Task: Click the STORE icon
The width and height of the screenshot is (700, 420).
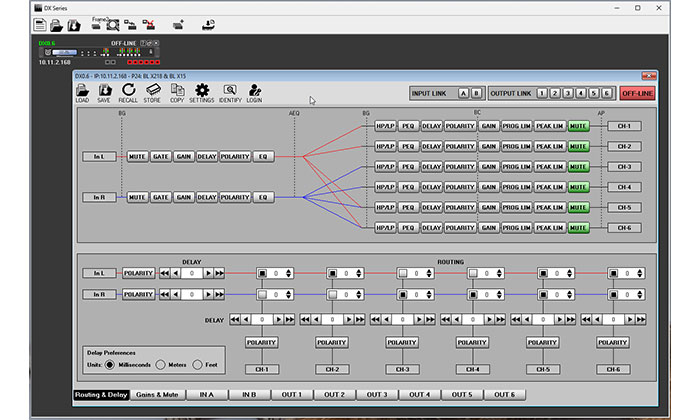Action: click(x=152, y=90)
